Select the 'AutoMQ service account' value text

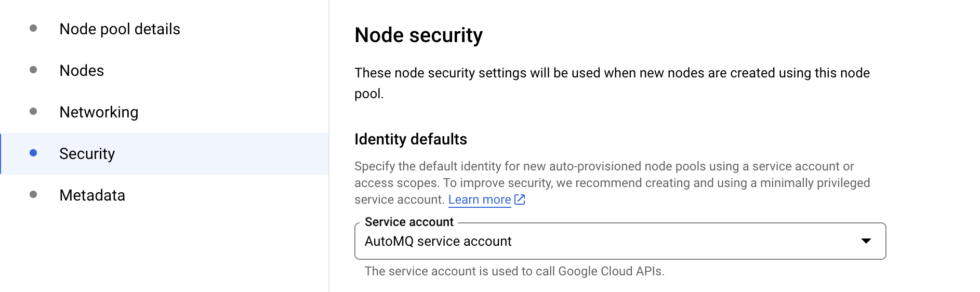(x=438, y=242)
